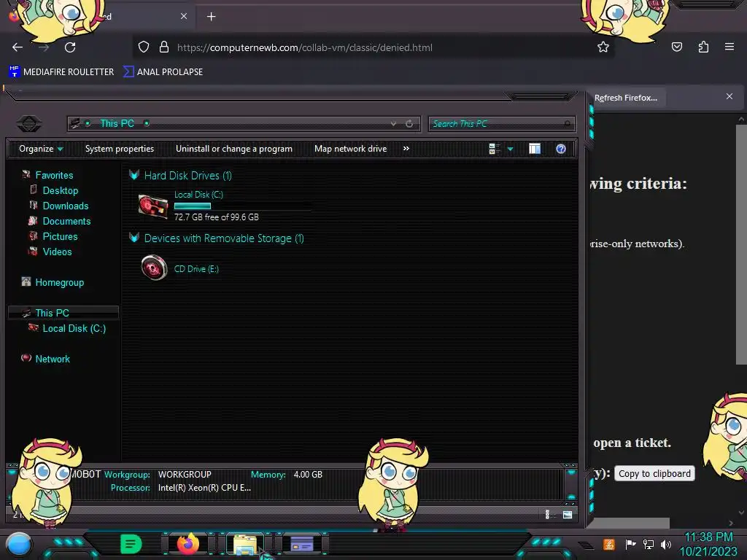Open Firefox extensions menu
The width and height of the screenshot is (747, 560).
(703, 47)
